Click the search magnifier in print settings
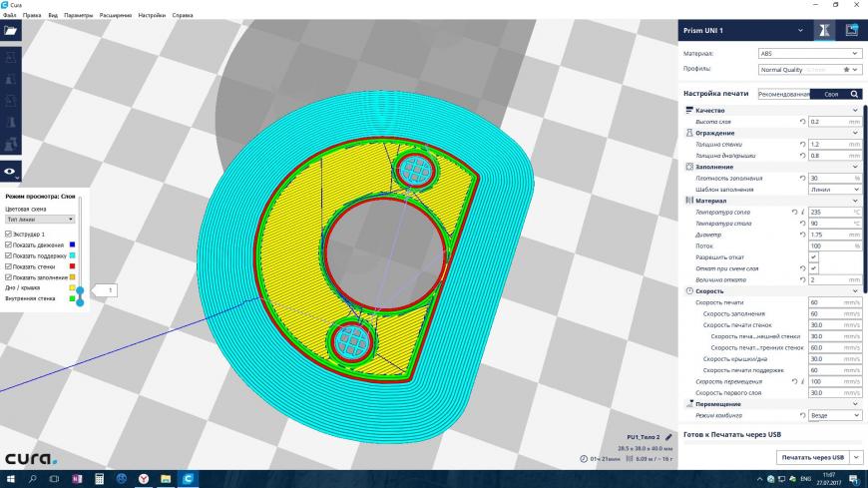Image resolution: width=868 pixels, height=488 pixels. click(x=855, y=94)
